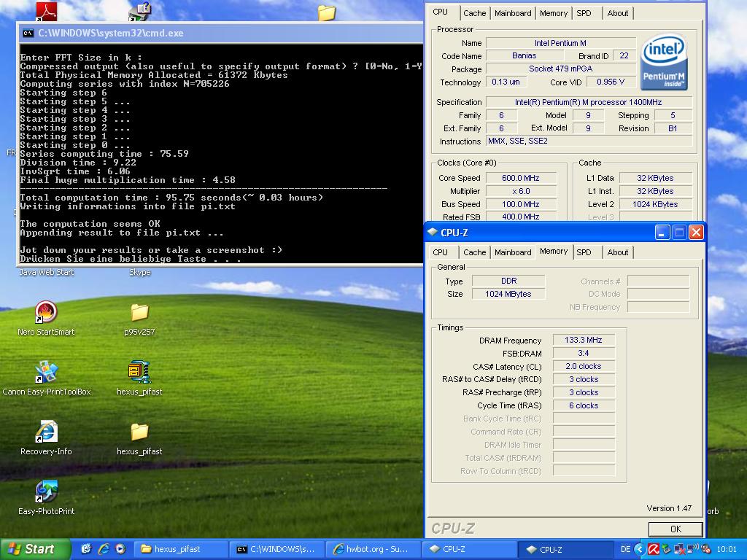This screenshot has height=560, width=747.
Task: Click Instructions value 'MMX, SSE, SSE2'
Action: (x=589, y=141)
